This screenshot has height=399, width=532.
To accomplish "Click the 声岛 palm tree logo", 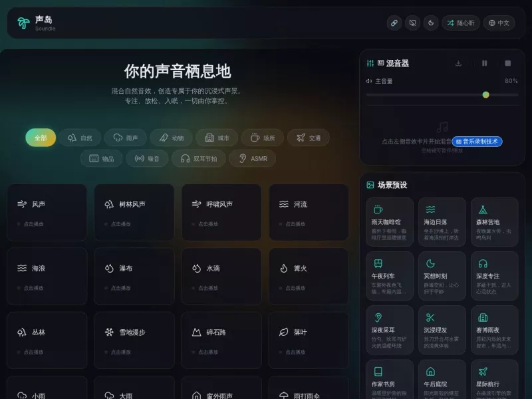I will [23, 23].
